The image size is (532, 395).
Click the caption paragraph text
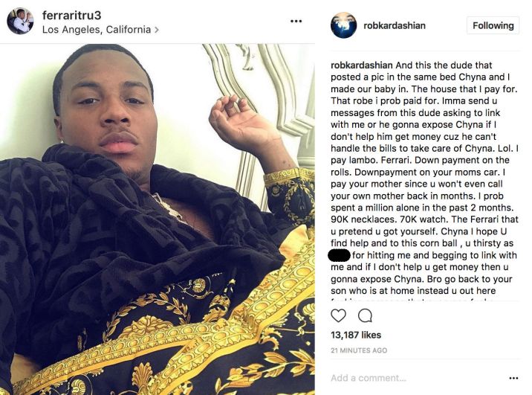click(x=424, y=179)
